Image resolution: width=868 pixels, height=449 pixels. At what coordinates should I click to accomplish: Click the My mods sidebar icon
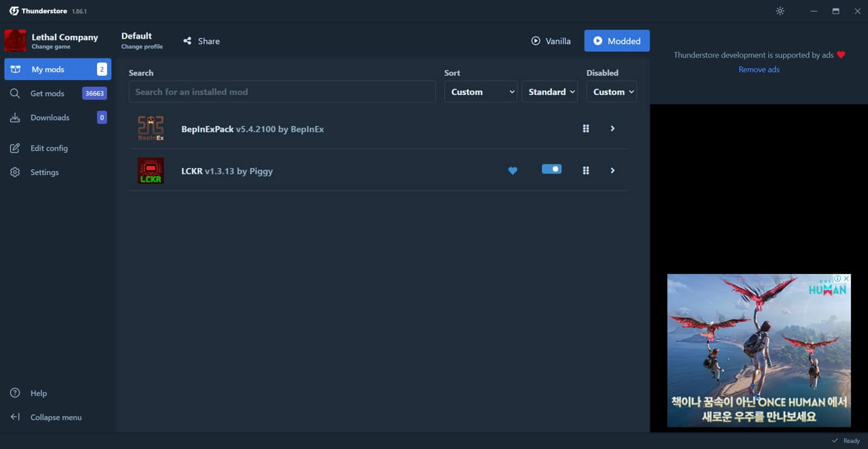pyautogui.click(x=16, y=69)
